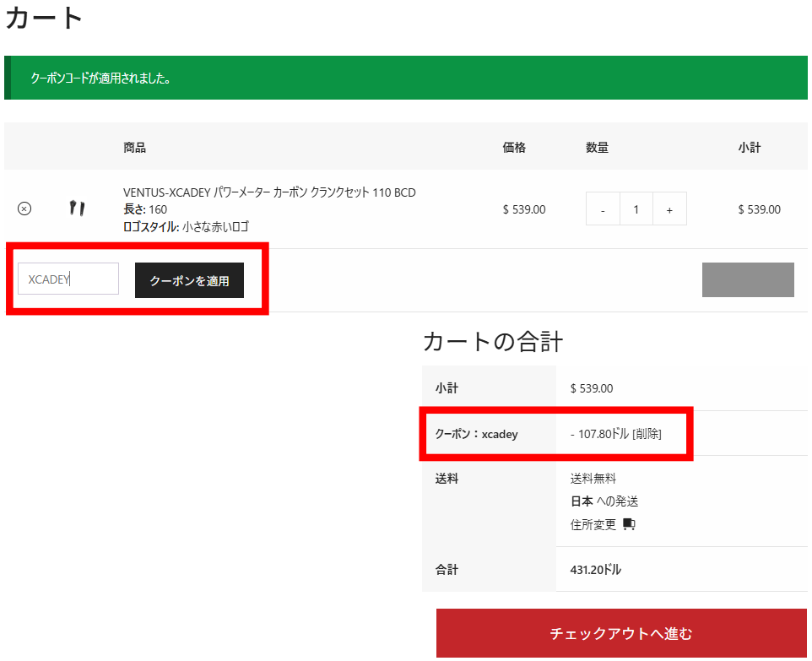Decrease quantity with the minus button
This screenshot has width=812, height=661.
pos(603,209)
